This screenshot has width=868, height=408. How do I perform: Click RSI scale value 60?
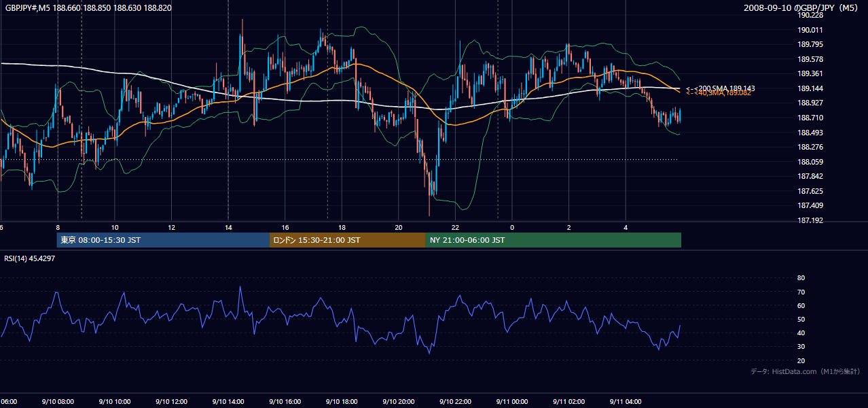coord(801,305)
